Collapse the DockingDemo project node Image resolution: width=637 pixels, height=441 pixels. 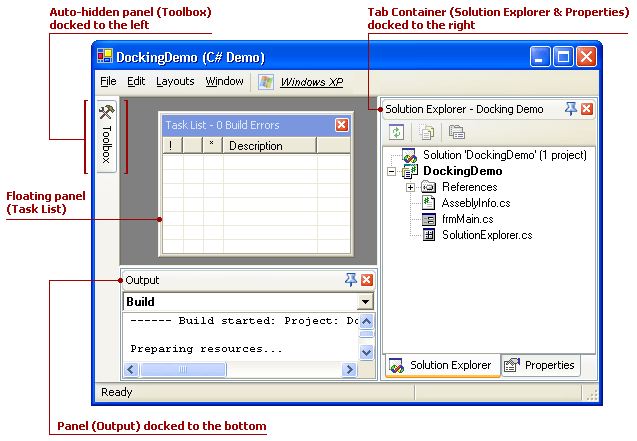391,171
